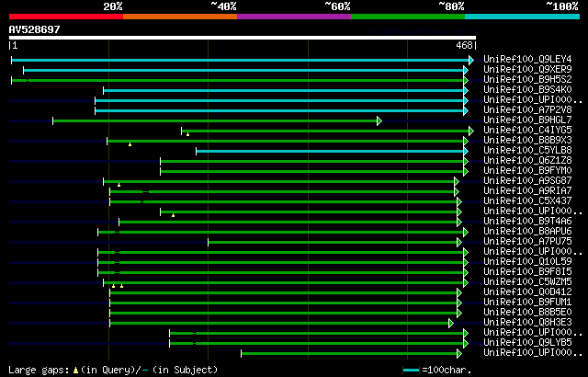
Task: Click the end arrowhead of the B9HGL7 alignment
Action: coord(379,120)
